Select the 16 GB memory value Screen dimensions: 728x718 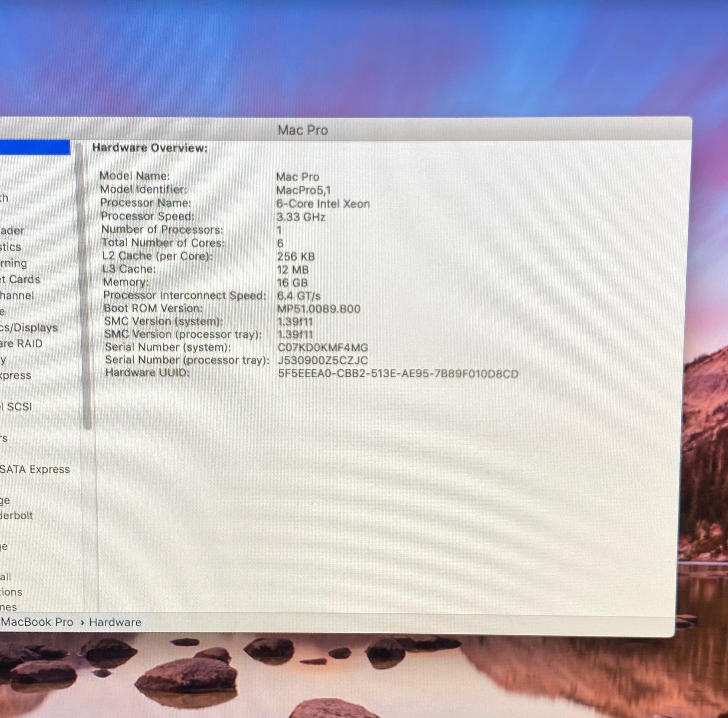pyautogui.click(x=293, y=283)
